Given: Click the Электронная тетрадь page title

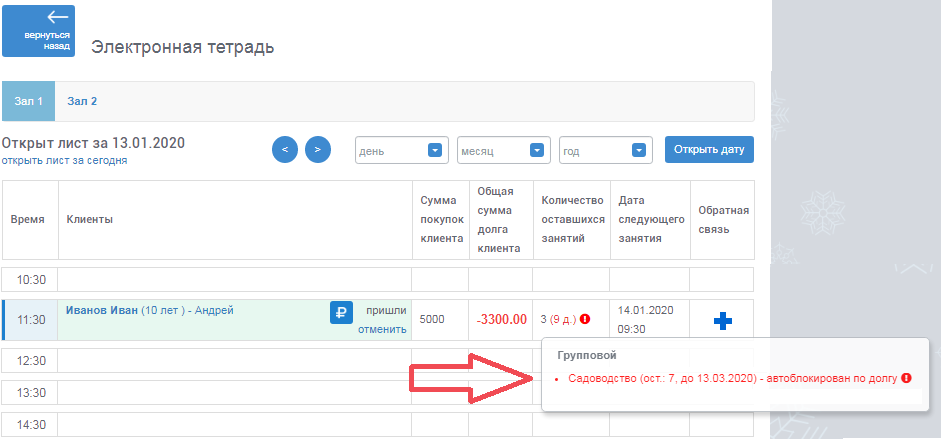Looking at the screenshot, I should click(182, 47).
